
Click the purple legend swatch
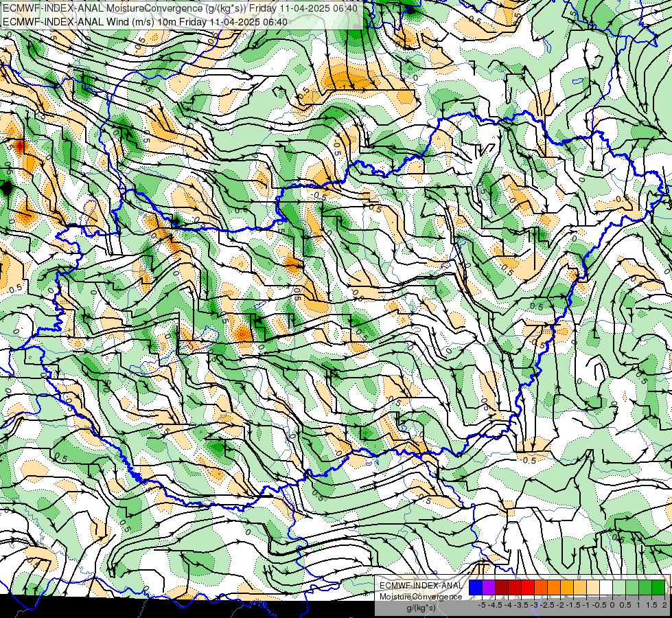click(x=489, y=587)
